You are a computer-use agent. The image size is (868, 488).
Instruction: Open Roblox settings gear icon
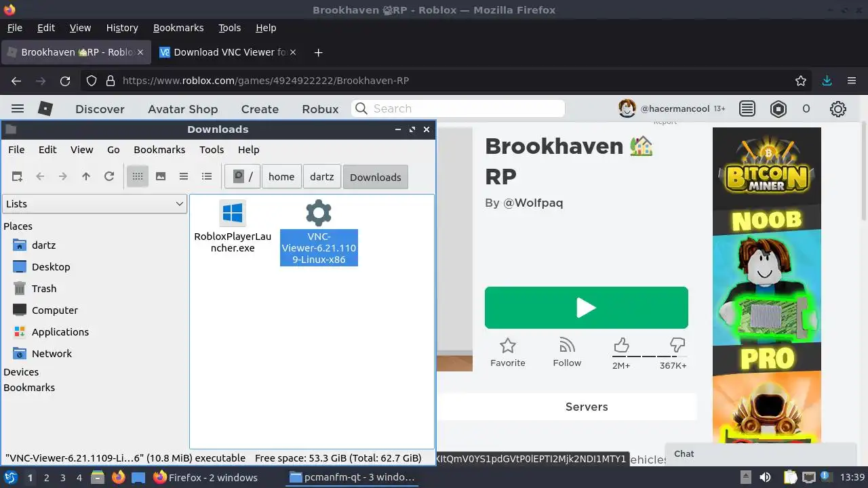(838, 108)
